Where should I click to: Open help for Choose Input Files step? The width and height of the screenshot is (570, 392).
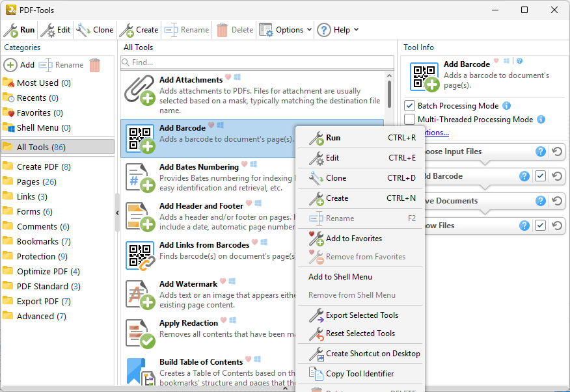click(x=541, y=151)
